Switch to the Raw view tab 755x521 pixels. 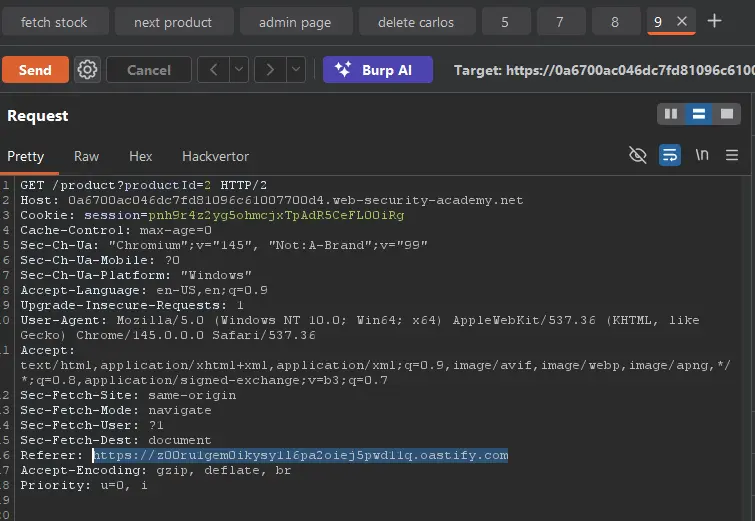(86, 156)
